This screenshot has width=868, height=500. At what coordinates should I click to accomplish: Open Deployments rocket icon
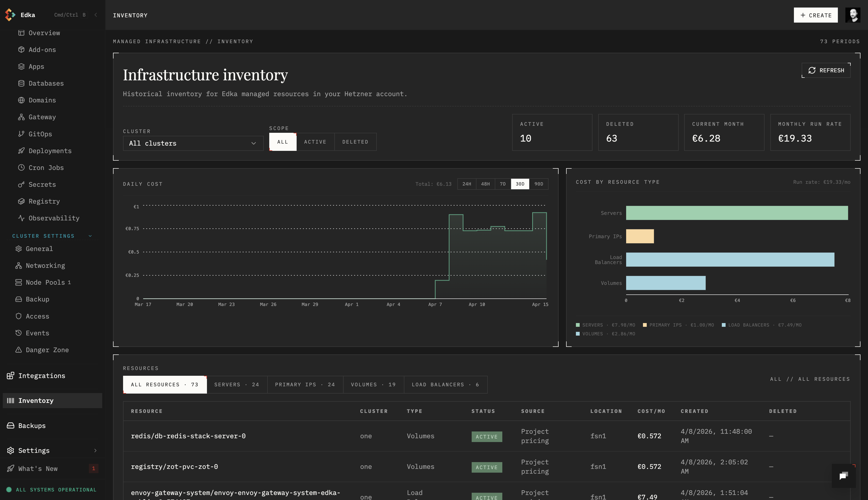(x=21, y=151)
